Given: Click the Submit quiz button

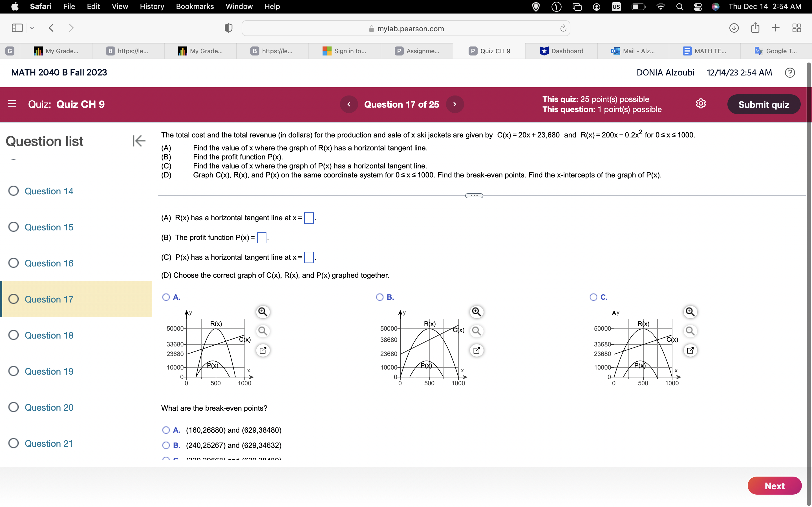Looking at the screenshot, I should coord(764,104).
